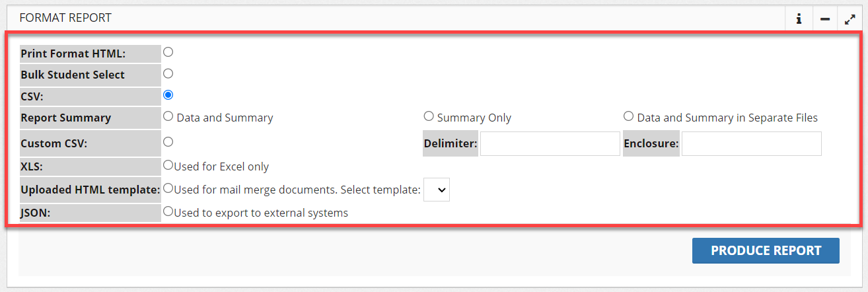Screen dimensions: 868x292
Task: Select the JSON export radio button
Action: pyautogui.click(x=168, y=212)
